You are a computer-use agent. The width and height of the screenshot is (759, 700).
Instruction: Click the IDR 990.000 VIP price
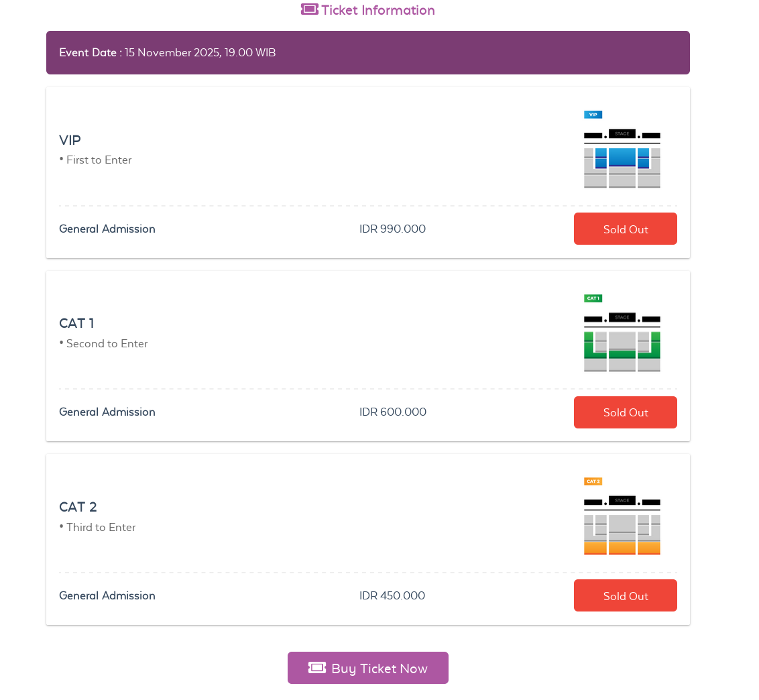pos(392,229)
